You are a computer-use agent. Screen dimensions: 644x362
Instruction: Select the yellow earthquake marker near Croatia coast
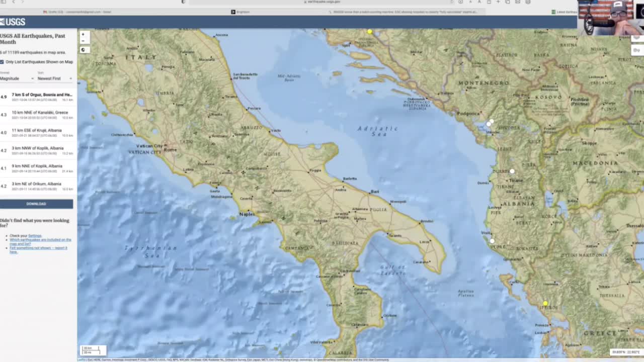[x=370, y=32]
